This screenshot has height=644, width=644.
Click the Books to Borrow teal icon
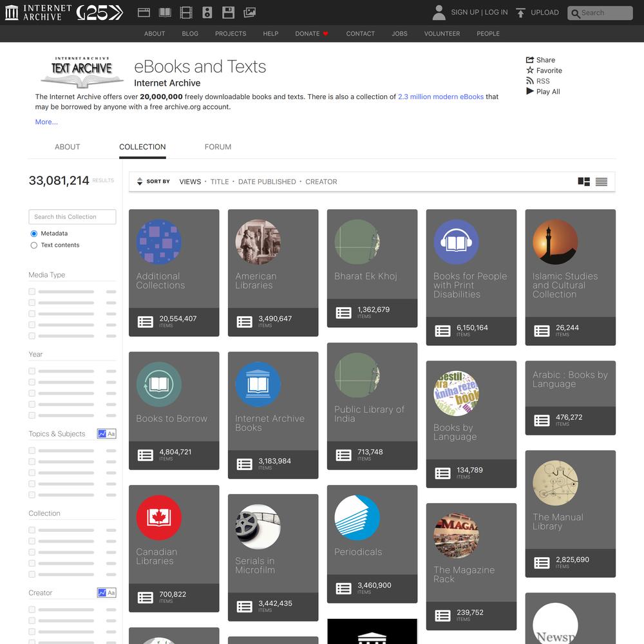[158, 384]
